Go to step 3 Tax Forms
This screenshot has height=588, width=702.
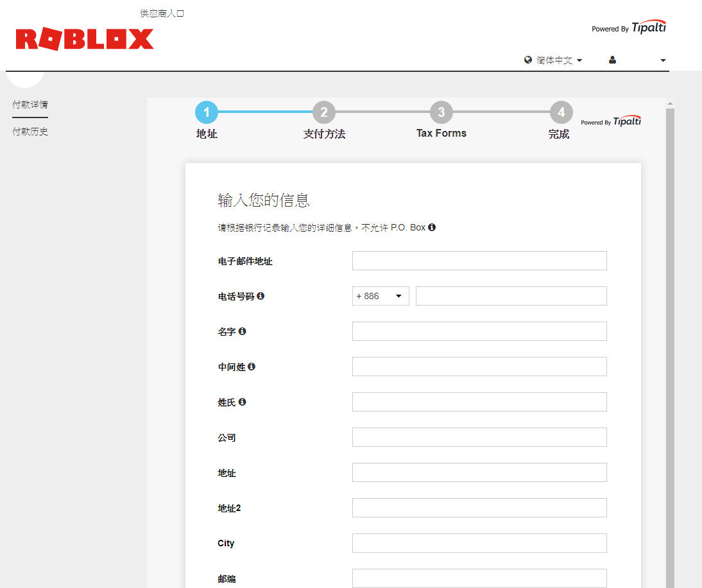(441, 112)
